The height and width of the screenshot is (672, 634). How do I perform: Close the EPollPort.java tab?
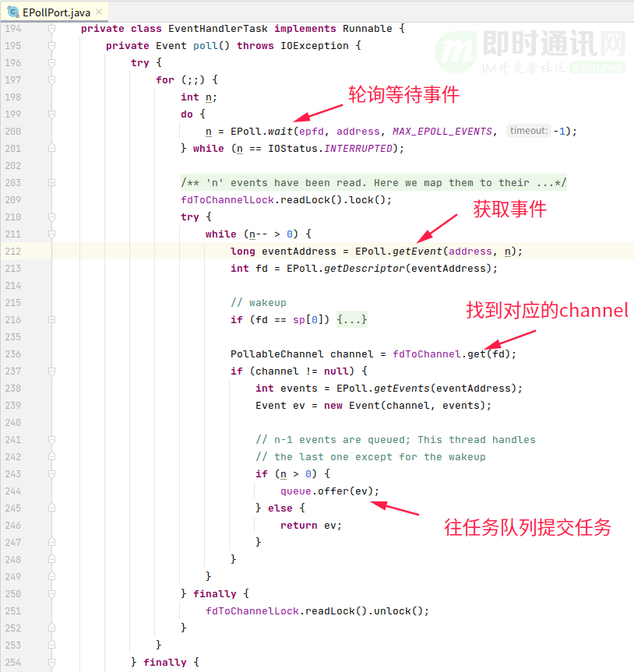click(99, 12)
